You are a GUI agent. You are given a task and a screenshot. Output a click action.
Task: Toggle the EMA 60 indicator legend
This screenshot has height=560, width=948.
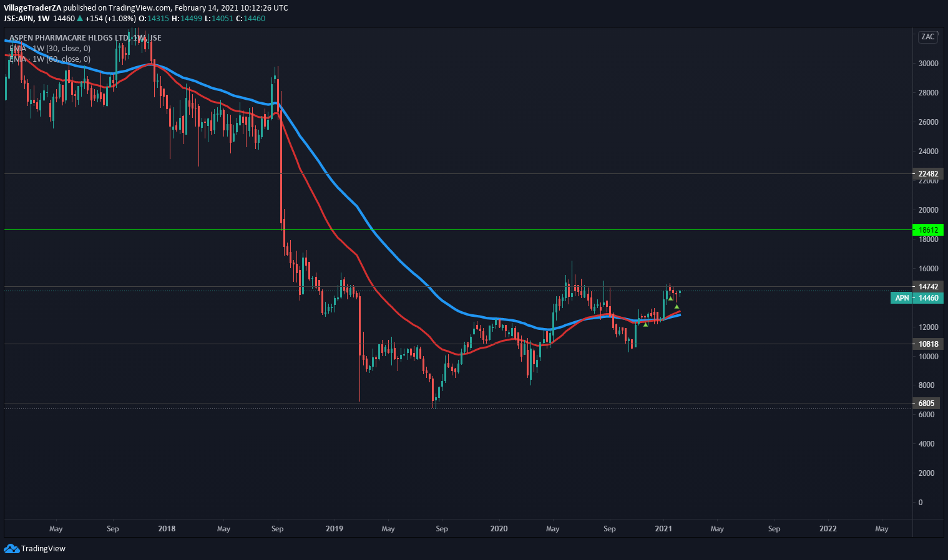[x=50, y=59]
